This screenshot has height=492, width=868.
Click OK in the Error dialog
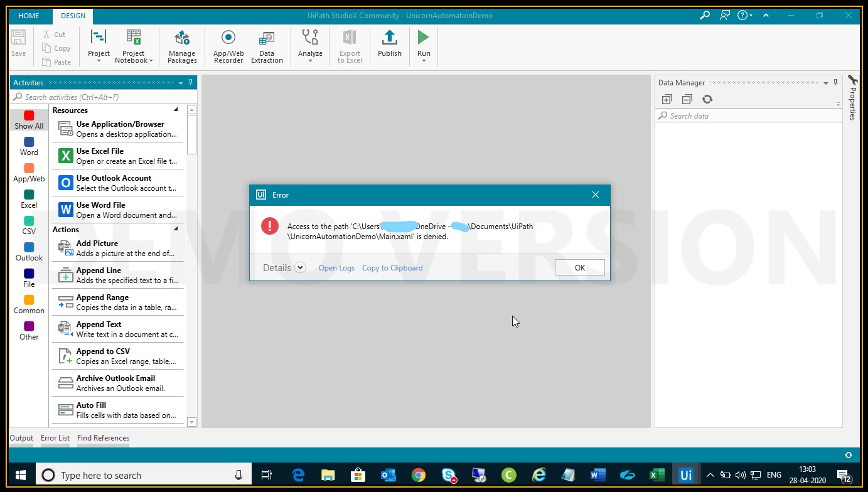click(x=580, y=267)
